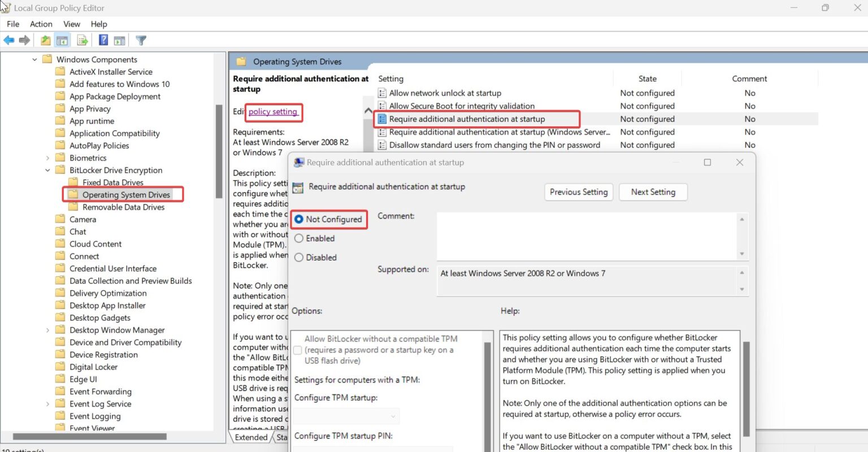Click the policy setting link
This screenshot has height=452, width=868.
pyautogui.click(x=273, y=112)
